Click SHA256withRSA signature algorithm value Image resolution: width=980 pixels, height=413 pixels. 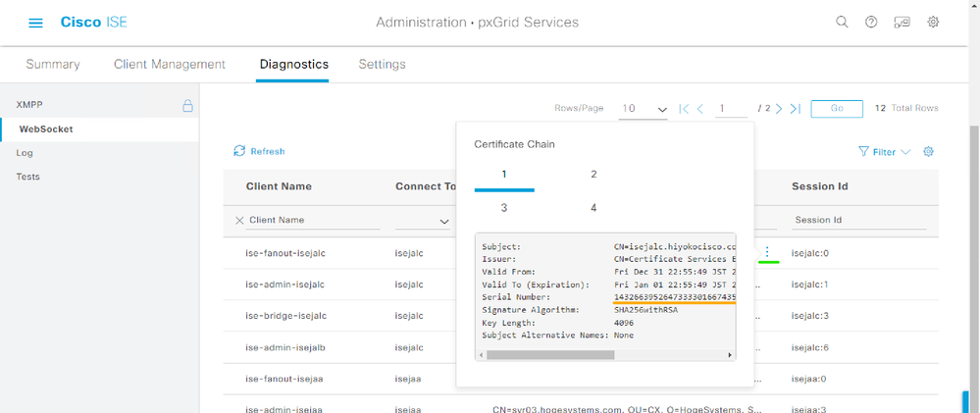coord(645,310)
